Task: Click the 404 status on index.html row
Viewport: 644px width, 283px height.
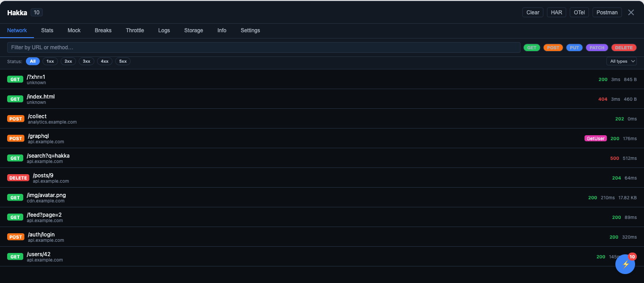Action: pos(603,99)
